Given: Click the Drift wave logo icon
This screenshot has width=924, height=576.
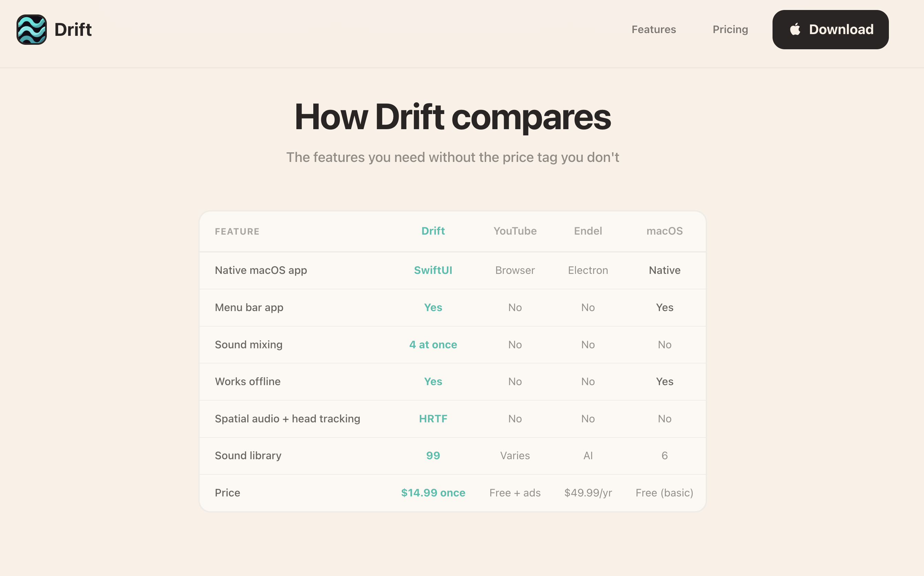Looking at the screenshot, I should tap(32, 30).
